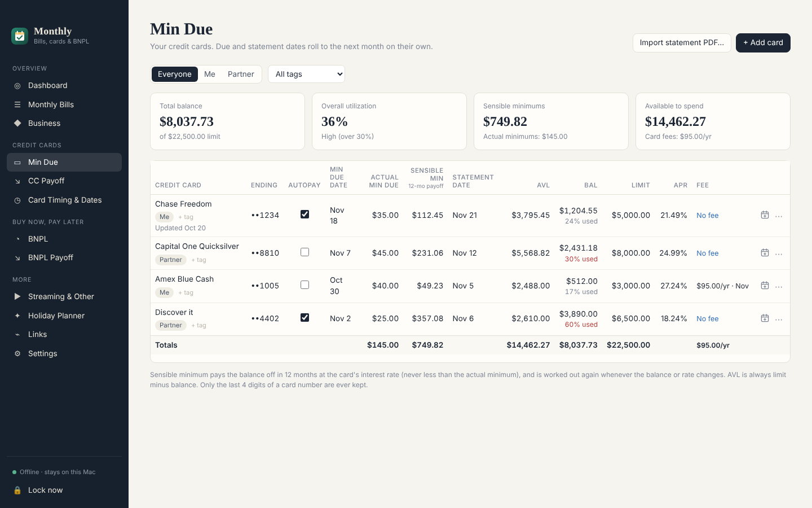Click the lock icon beside Lock now
The image size is (812, 508).
[x=17, y=490]
